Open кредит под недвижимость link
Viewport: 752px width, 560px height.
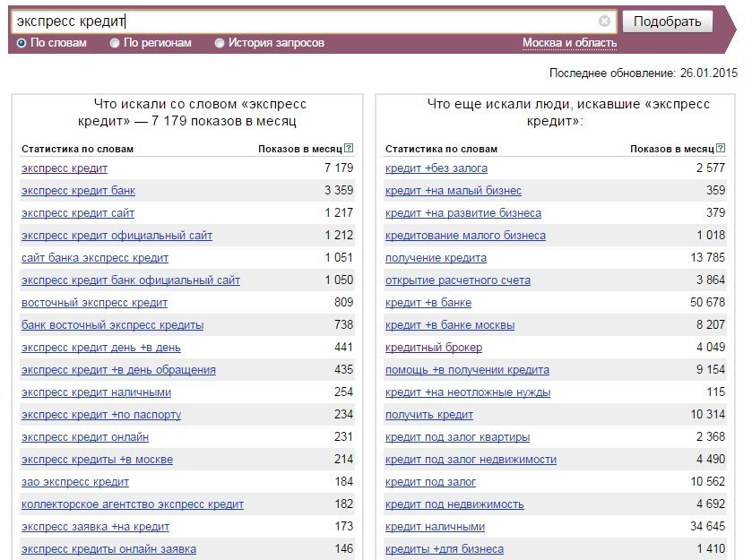tap(454, 504)
